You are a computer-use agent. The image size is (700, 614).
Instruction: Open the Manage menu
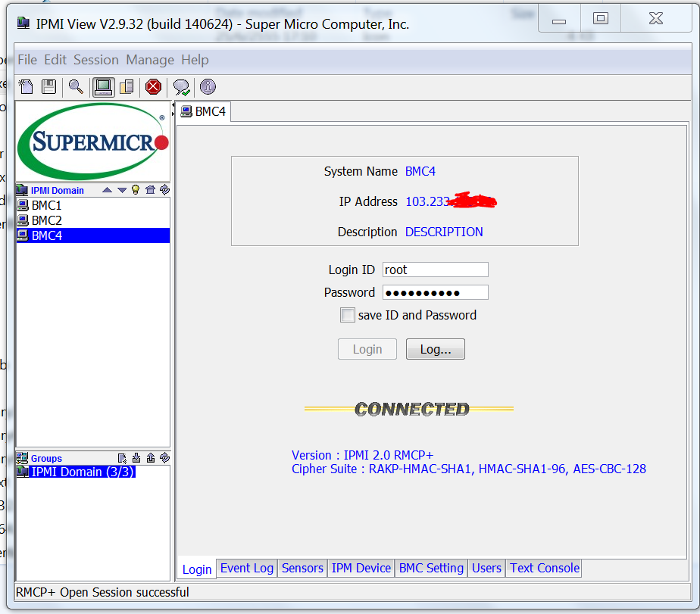click(150, 60)
